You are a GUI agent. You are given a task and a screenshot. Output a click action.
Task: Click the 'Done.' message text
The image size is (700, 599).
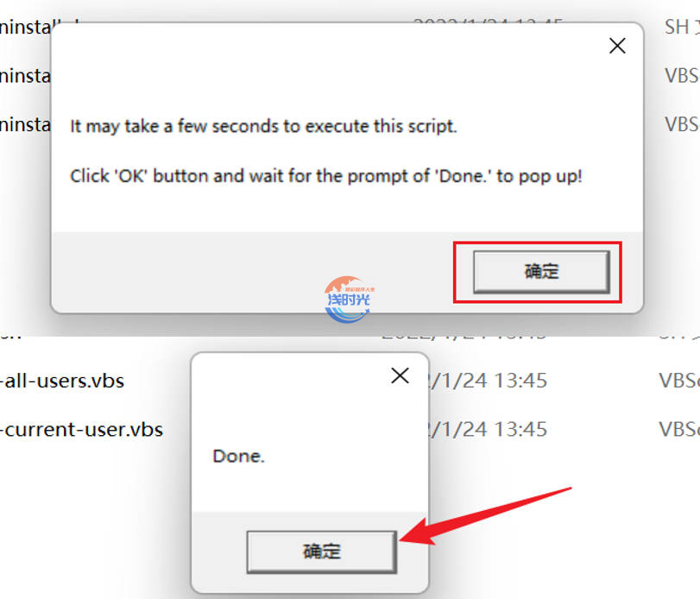(239, 457)
